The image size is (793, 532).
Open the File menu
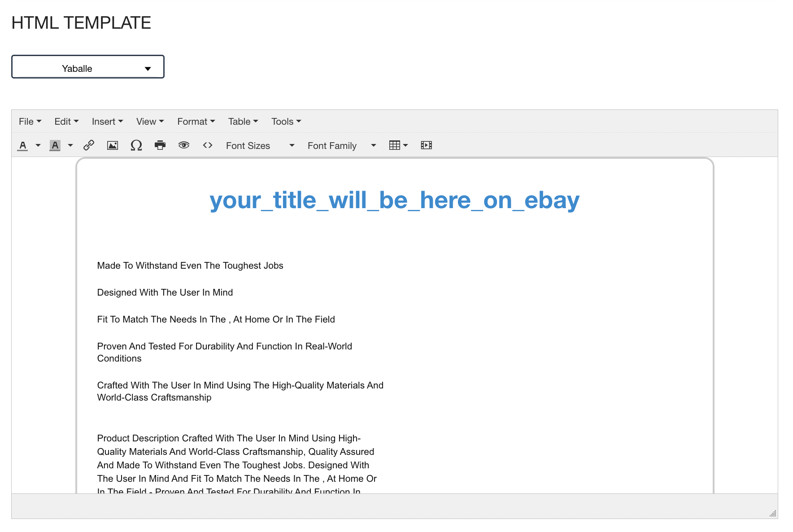click(30, 122)
